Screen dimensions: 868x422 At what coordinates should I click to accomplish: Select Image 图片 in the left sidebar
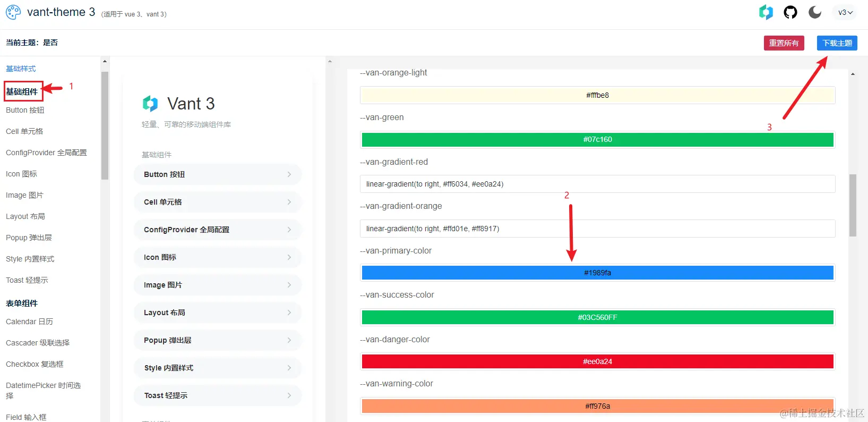coord(24,195)
